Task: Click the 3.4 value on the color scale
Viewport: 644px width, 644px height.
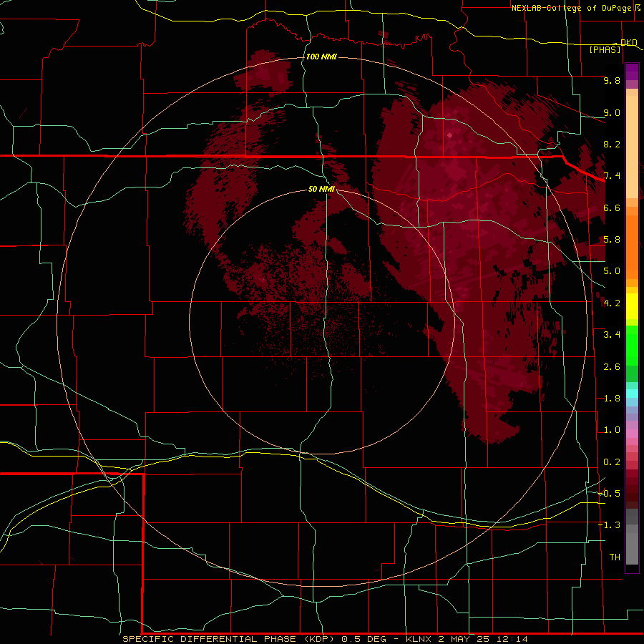Action: coord(612,335)
